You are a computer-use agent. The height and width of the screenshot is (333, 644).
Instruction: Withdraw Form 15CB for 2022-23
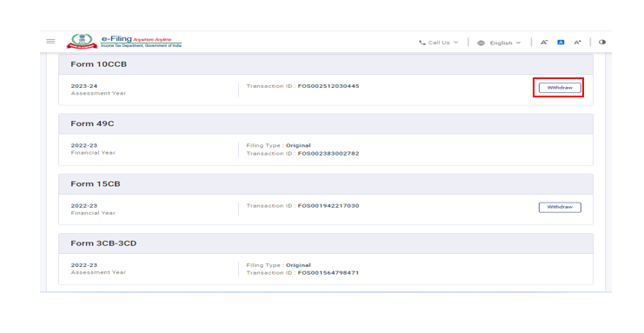[560, 207]
